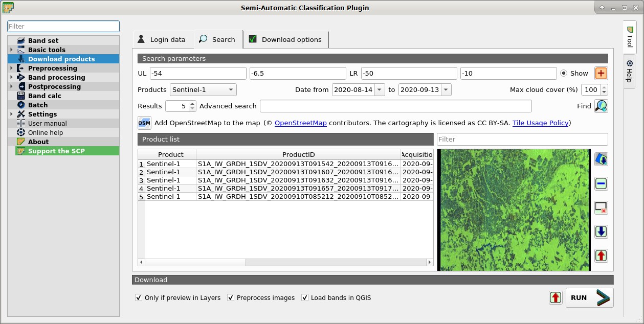Open the Date from calendar dropdown
This screenshot has height=324, width=644.
380,89
